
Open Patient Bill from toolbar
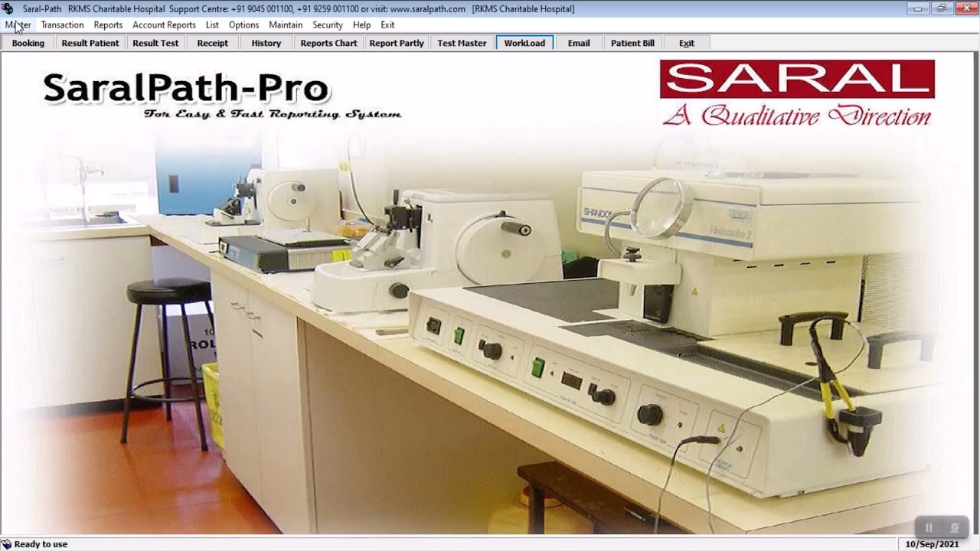coord(632,43)
